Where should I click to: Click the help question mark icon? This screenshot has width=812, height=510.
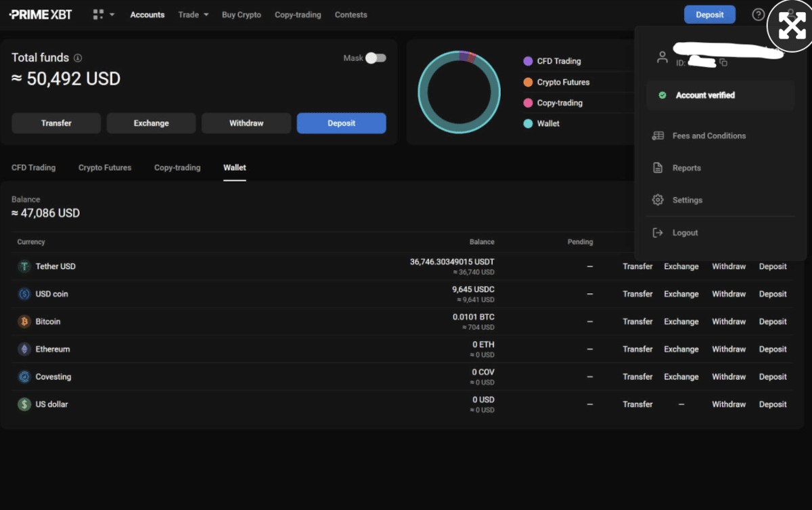coord(759,14)
